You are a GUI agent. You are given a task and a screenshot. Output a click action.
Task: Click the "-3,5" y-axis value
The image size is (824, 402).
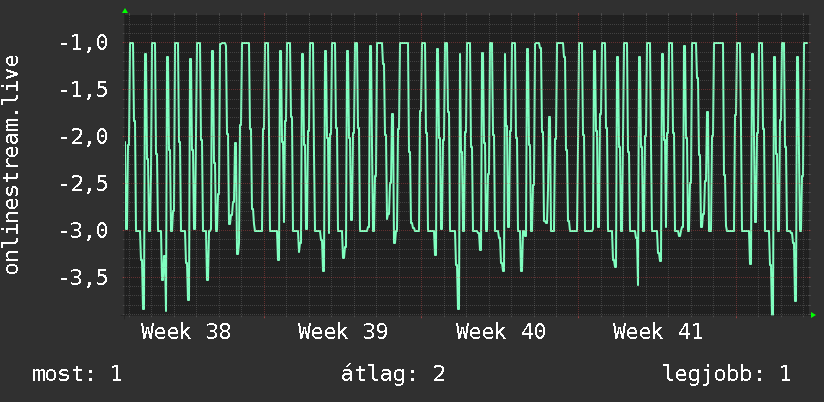(83, 277)
